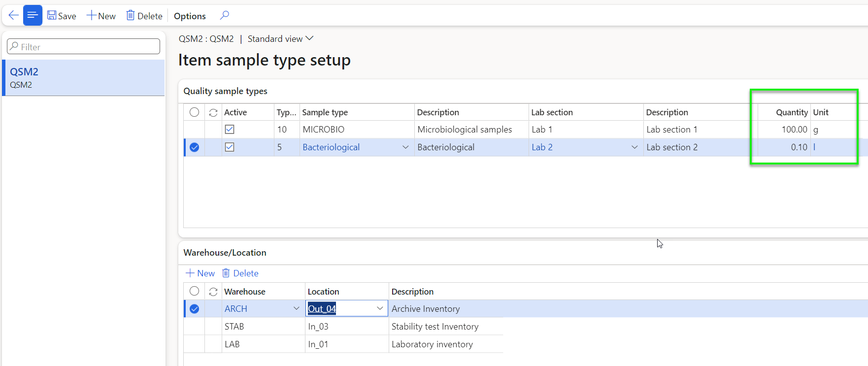Open the Lab 2 lab section dropdown
This screenshot has height=366, width=868.
[634, 147]
